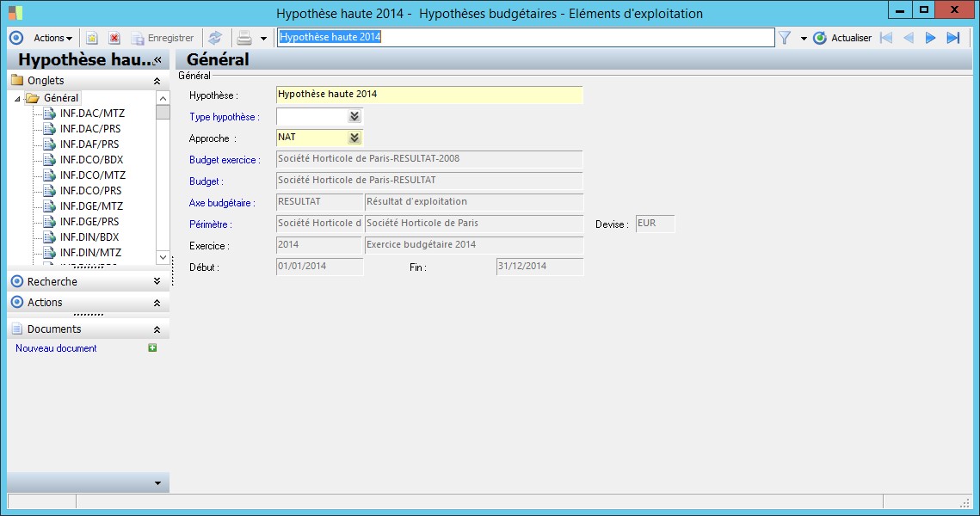Click the Documents section page icon
Image resolution: width=980 pixels, height=516 pixels.
pyautogui.click(x=17, y=329)
